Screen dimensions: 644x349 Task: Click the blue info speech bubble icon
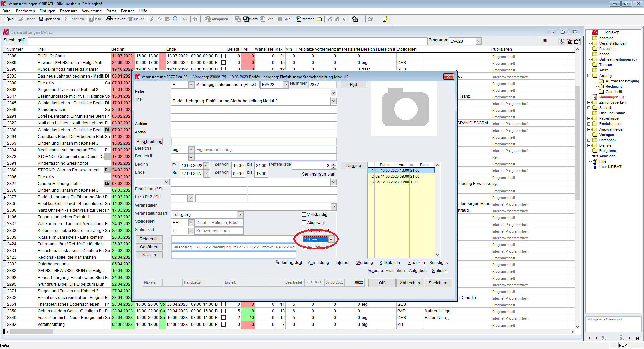tap(561, 41)
